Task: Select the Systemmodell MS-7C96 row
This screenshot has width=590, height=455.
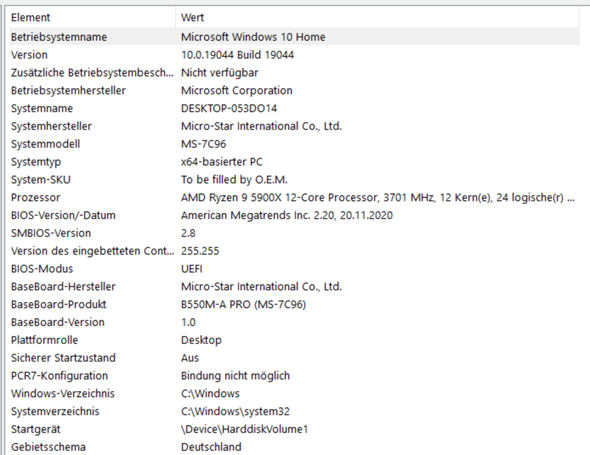Action: coord(294,144)
